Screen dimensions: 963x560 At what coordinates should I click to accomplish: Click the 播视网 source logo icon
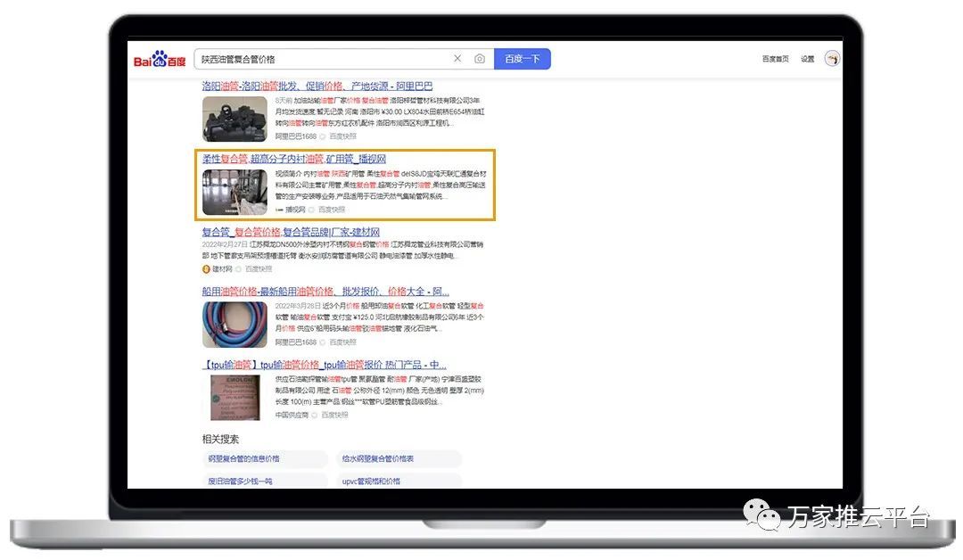279,210
